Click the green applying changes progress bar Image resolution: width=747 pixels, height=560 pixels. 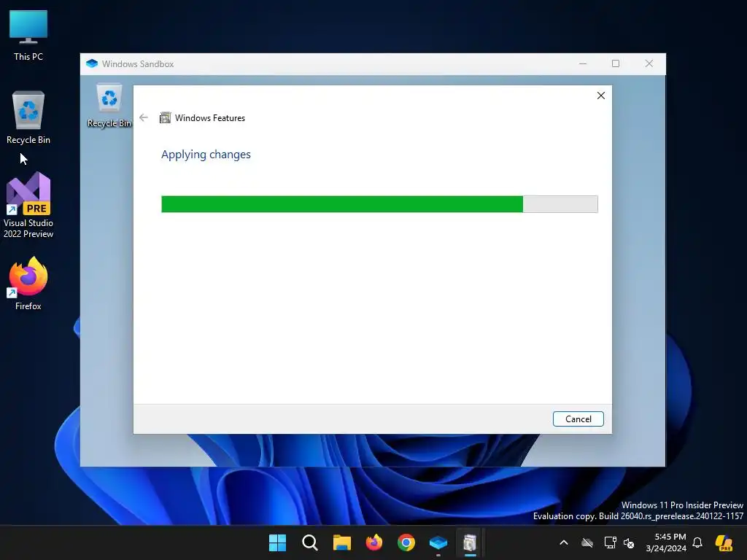tap(379, 204)
